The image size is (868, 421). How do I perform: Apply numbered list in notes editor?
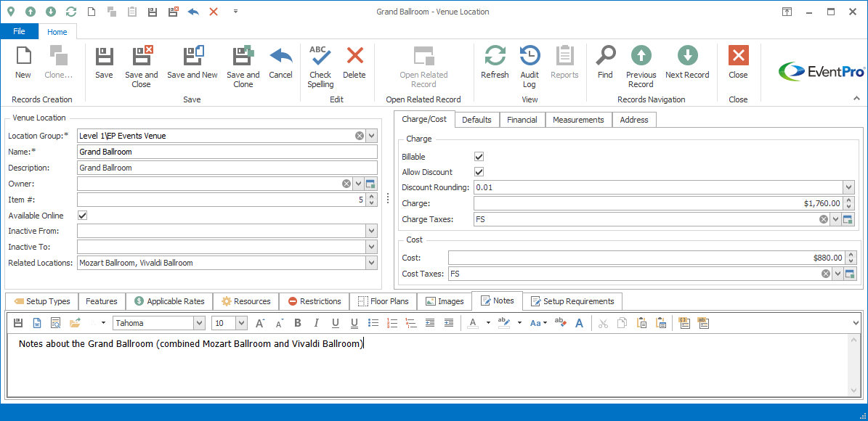[392, 323]
